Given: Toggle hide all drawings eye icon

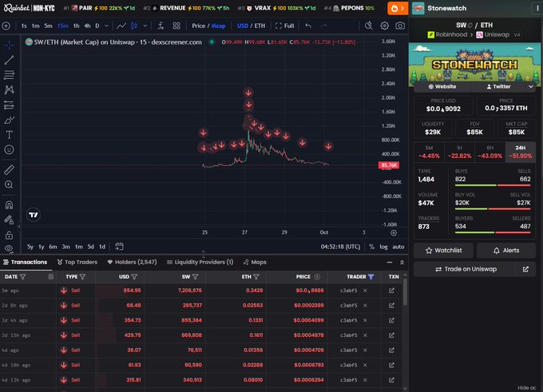Looking at the screenshot, I should 10,248.
